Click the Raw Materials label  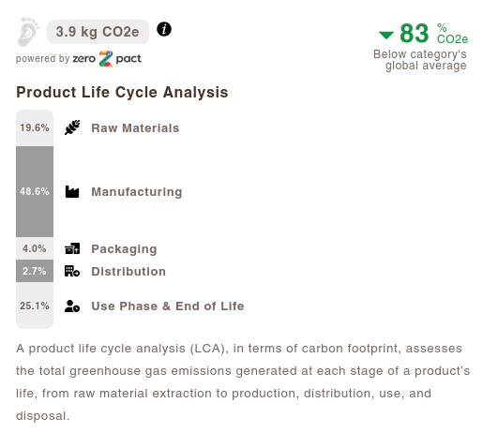click(135, 128)
